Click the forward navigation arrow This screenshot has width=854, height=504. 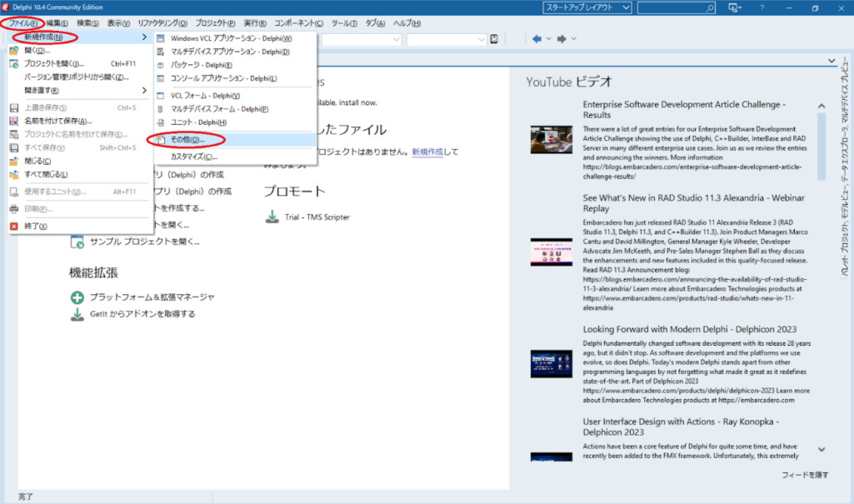pyautogui.click(x=562, y=39)
